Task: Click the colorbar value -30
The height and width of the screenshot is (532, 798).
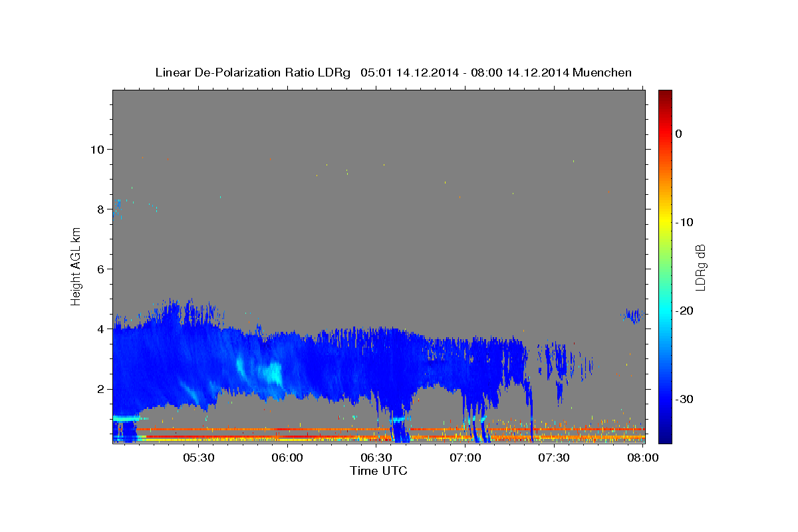Action: click(684, 399)
